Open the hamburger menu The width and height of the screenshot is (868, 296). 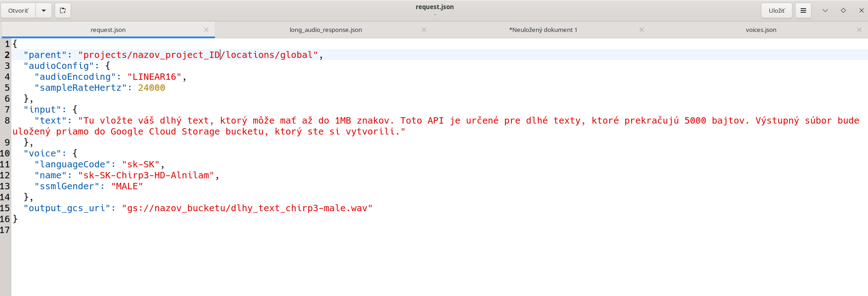coord(803,10)
